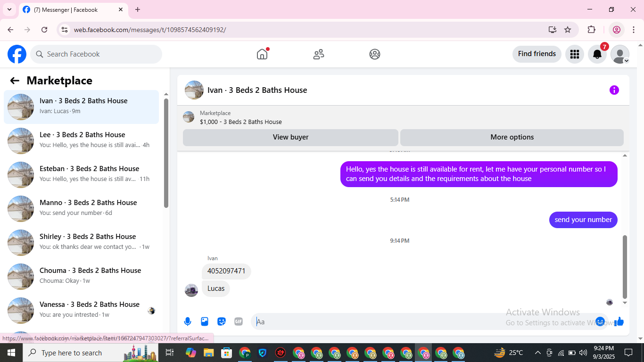The height and width of the screenshot is (362, 644).
Task: Open the Groups icon in top navigation
Action: tap(375, 54)
